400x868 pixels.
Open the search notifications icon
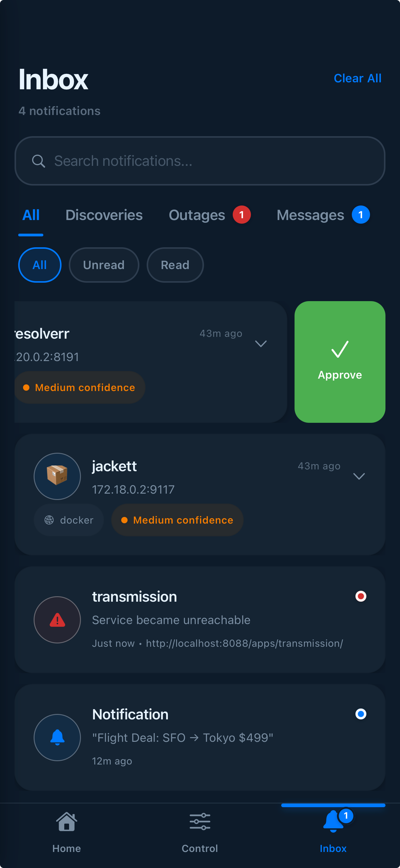point(39,161)
